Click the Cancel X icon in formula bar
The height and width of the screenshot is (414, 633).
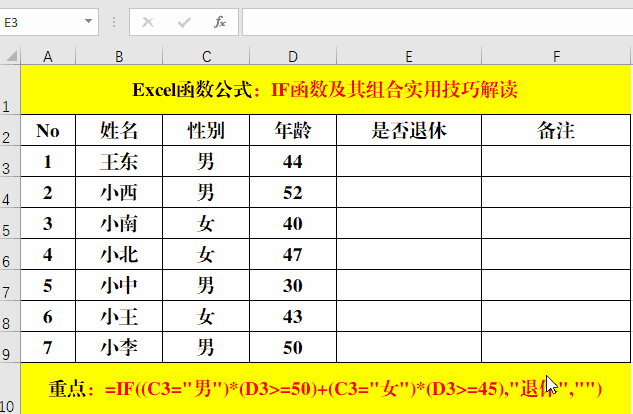click(148, 22)
